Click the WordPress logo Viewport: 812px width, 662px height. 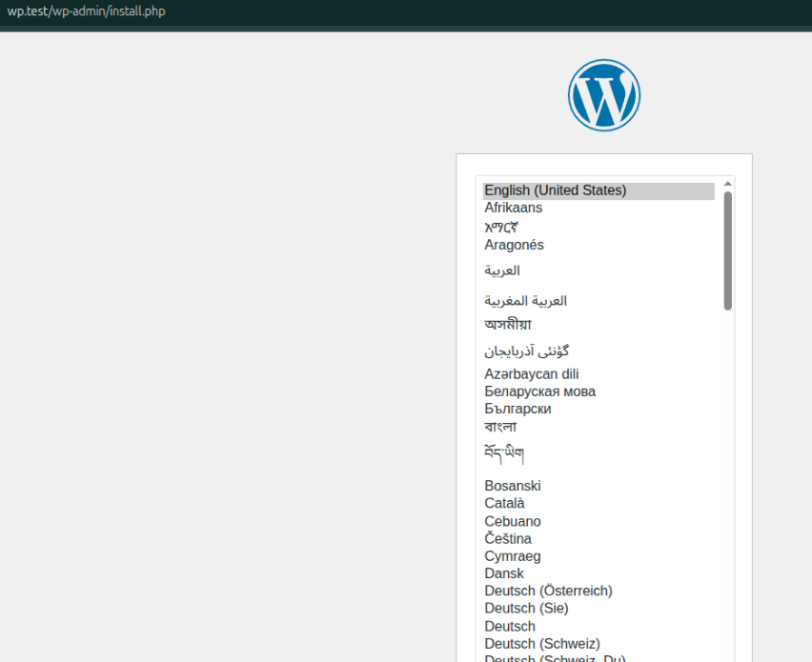pyautogui.click(x=603, y=95)
